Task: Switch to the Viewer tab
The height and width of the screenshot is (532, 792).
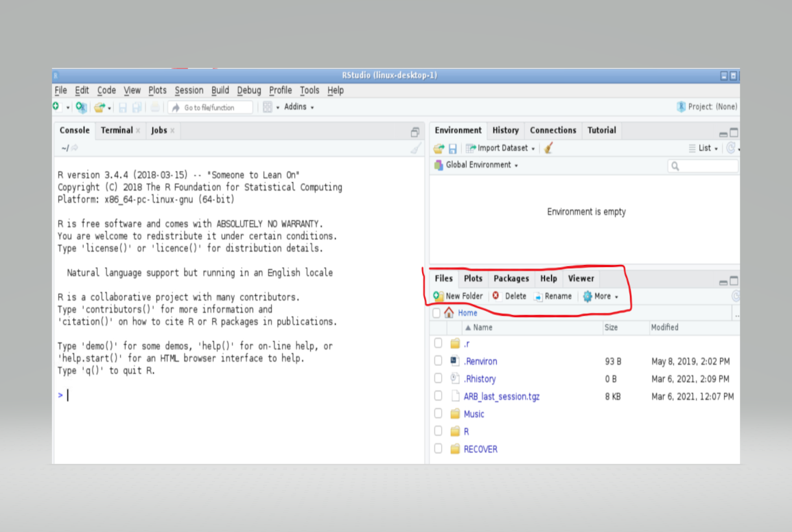Action: click(x=581, y=279)
